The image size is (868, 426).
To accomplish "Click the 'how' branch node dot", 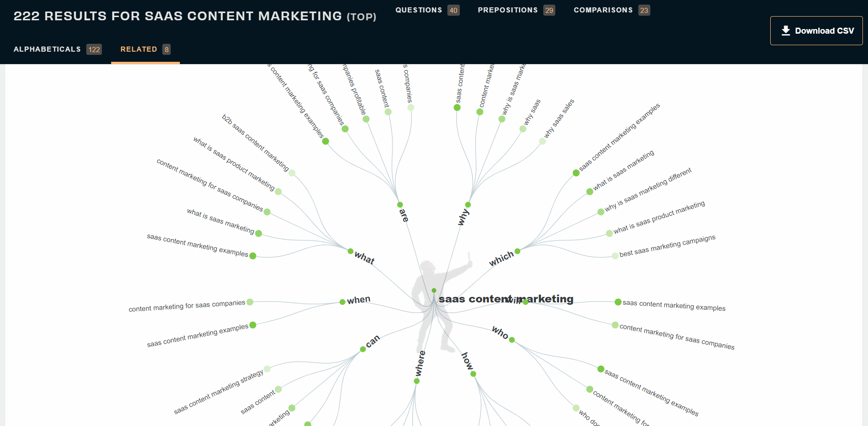I will [x=473, y=374].
